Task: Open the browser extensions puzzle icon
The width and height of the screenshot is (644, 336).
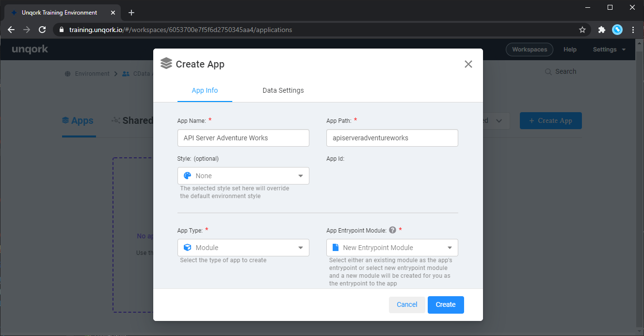Action: 602,30
